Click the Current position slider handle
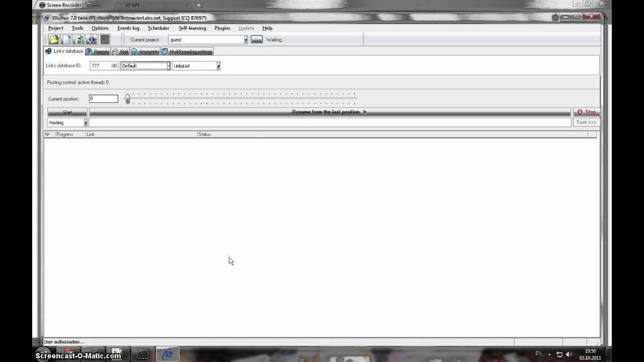 click(127, 99)
